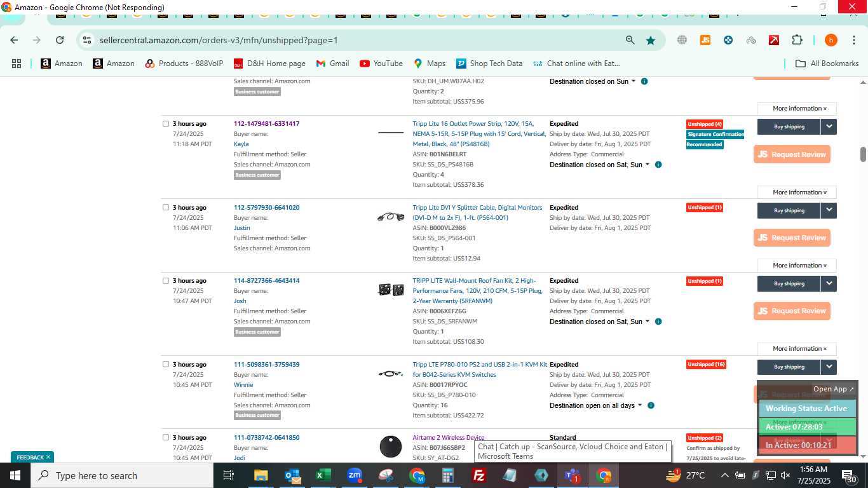The image size is (868, 488).
Task: Open the gray globe extension icon
Action: point(682,40)
